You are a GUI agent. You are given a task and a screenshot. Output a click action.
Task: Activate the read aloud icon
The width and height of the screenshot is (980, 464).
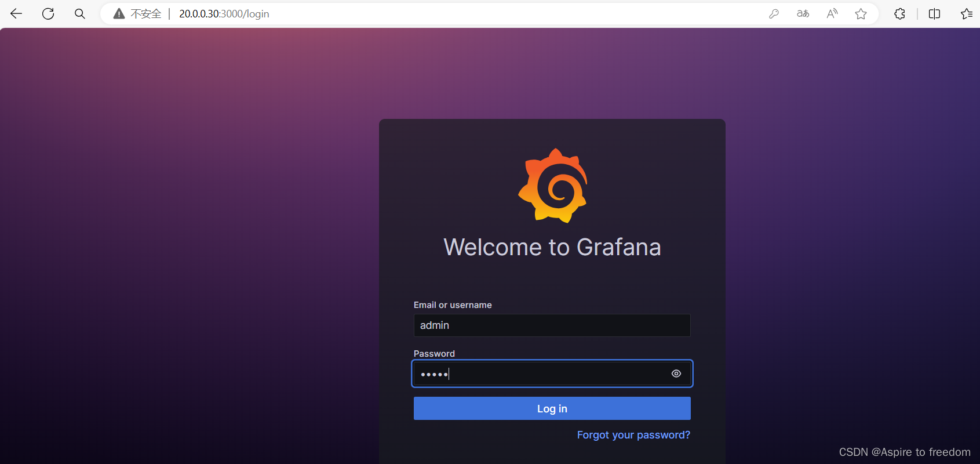pyautogui.click(x=832, y=13)
